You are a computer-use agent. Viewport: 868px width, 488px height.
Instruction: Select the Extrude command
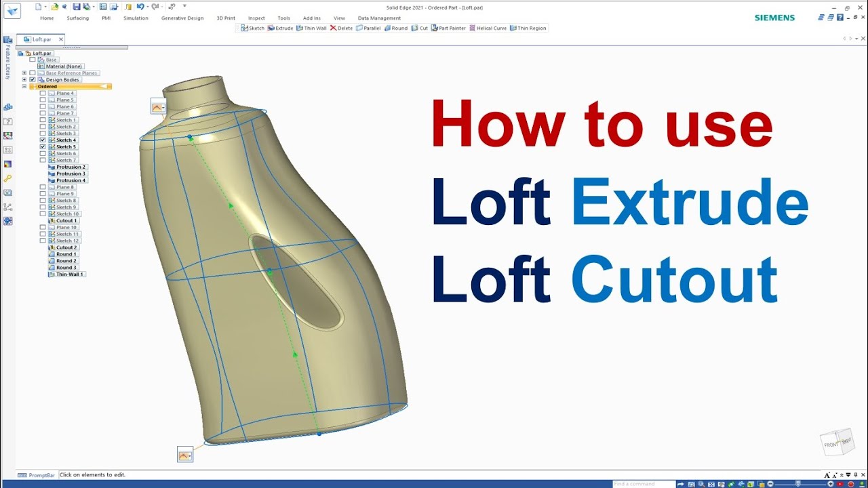[x=280, y=28]
